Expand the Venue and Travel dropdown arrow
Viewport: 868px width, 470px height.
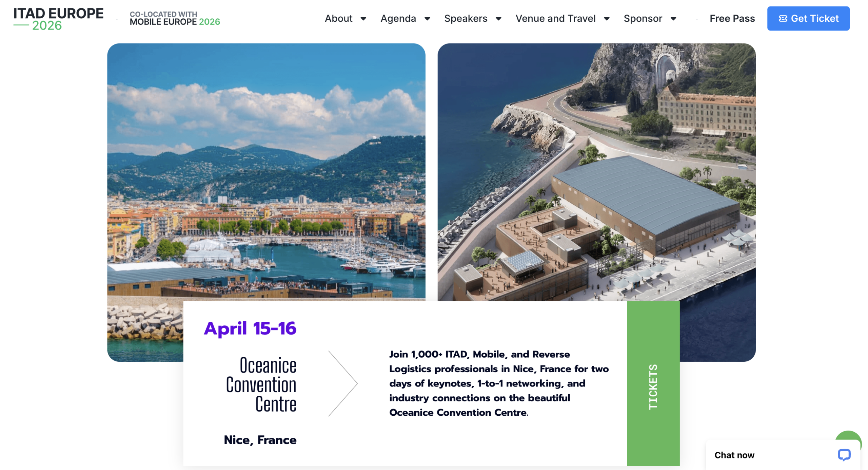point(607,19)
